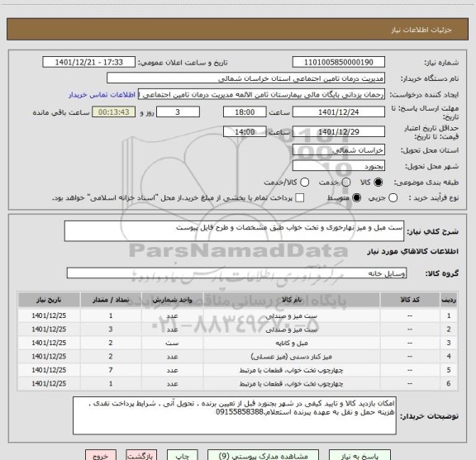Click column header کد کالا
Screen dimensions: 476x460
[410, 300]
